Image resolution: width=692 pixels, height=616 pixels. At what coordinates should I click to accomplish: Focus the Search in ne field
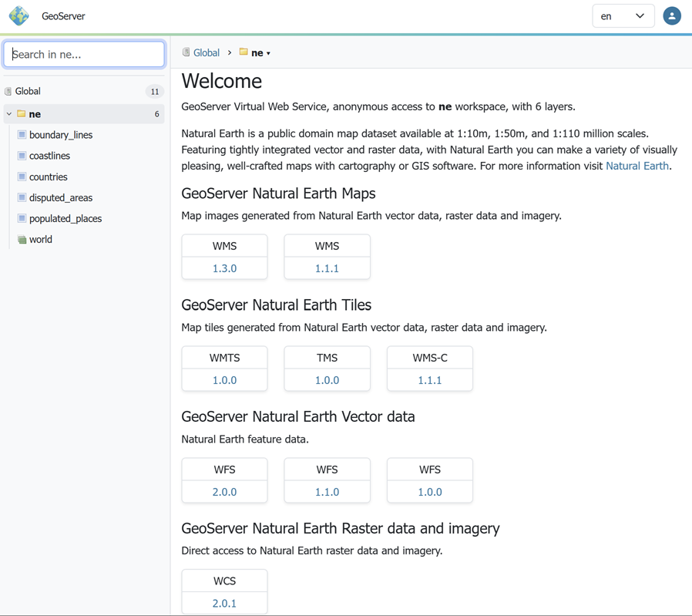(84, 55)
